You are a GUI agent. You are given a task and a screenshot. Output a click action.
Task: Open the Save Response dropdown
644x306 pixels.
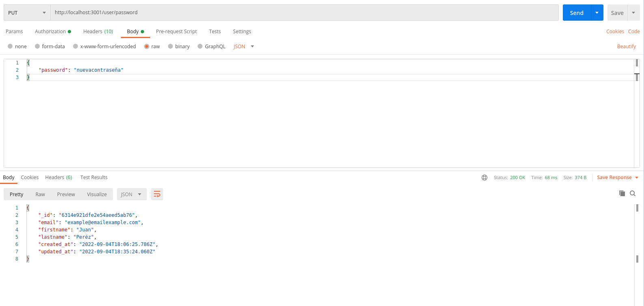pyautogui.click(x=617, y=178)
